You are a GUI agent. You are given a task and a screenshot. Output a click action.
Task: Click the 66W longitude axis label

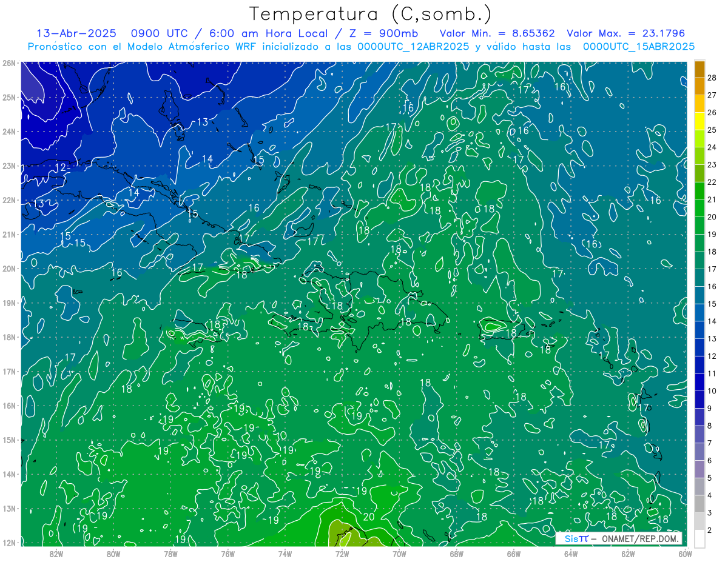click(514, 553)
